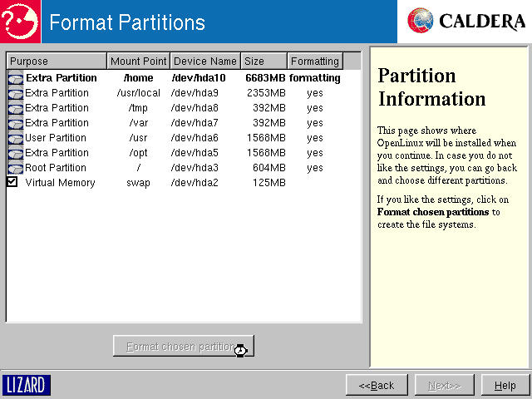The height and width of the screenshot is (399, 532).
Task: Click the disk icon beside /var partition
Action: point(15,123)
